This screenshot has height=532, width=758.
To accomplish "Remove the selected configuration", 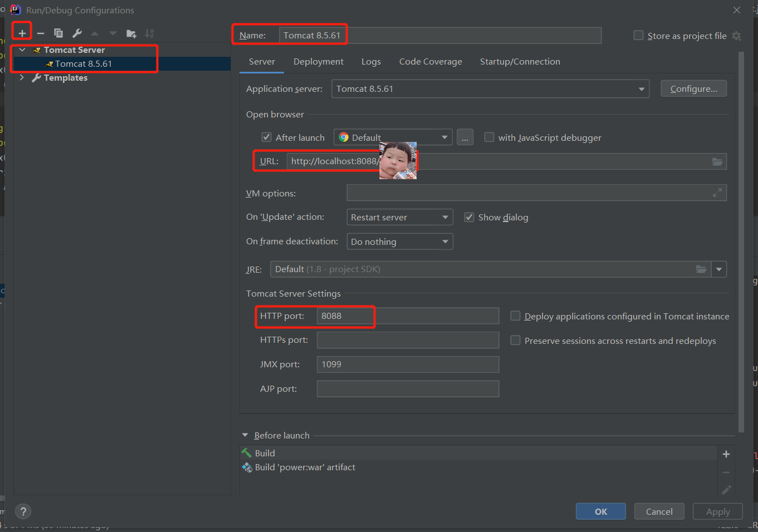I will pyautogui.click(x=41, y=33).
